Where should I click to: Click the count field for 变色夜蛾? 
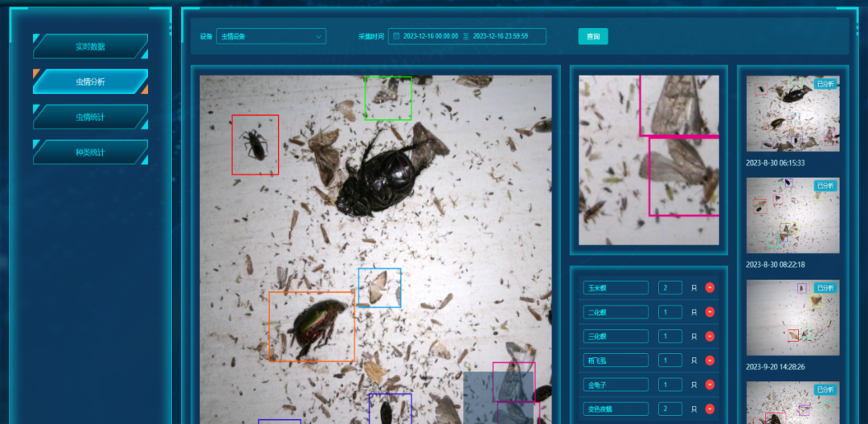pos(669,409)
